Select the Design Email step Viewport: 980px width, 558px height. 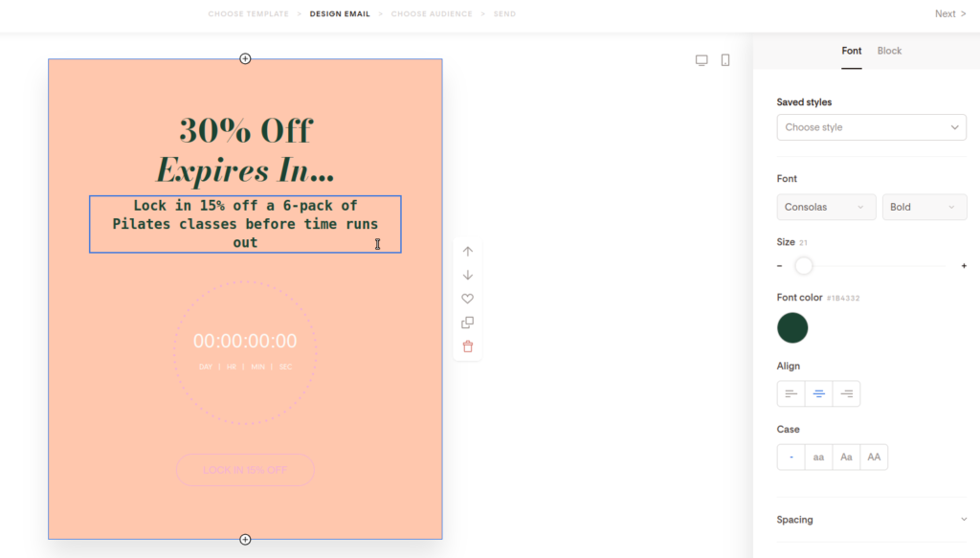340,13
